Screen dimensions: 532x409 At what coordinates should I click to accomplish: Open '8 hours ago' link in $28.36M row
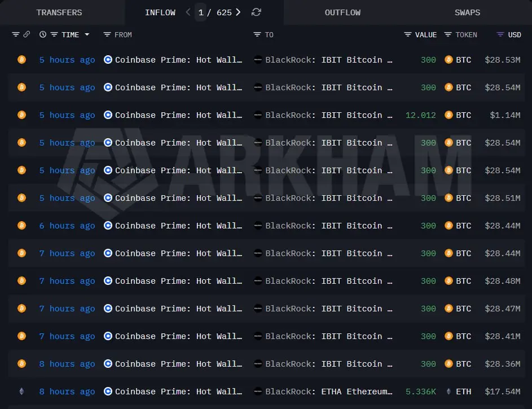(67, 364)
